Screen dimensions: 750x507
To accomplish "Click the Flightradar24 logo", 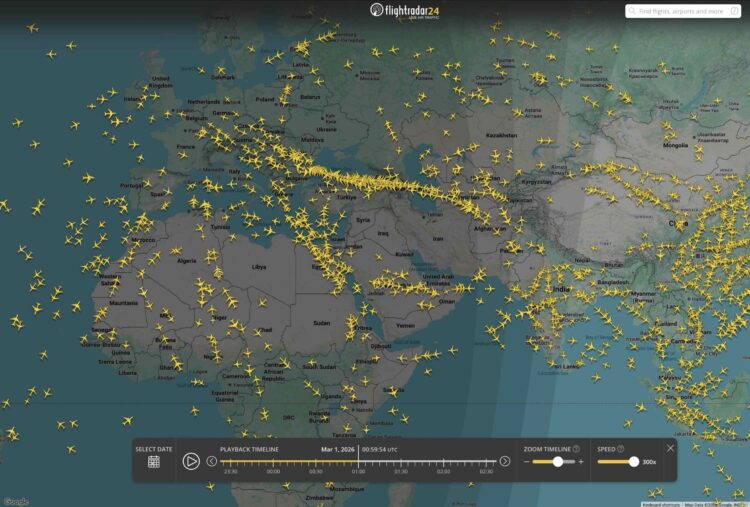I will coord(405,11).
